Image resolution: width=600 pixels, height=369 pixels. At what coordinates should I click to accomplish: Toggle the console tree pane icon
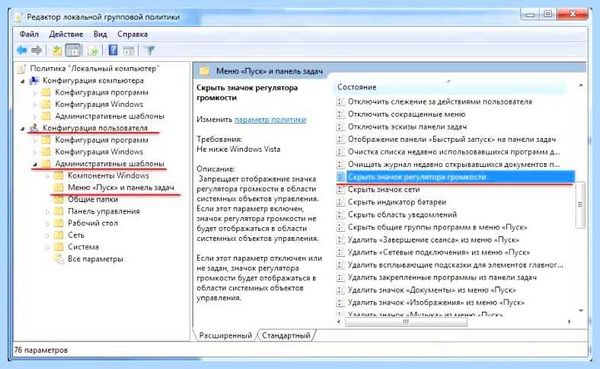tap(73, 50)
